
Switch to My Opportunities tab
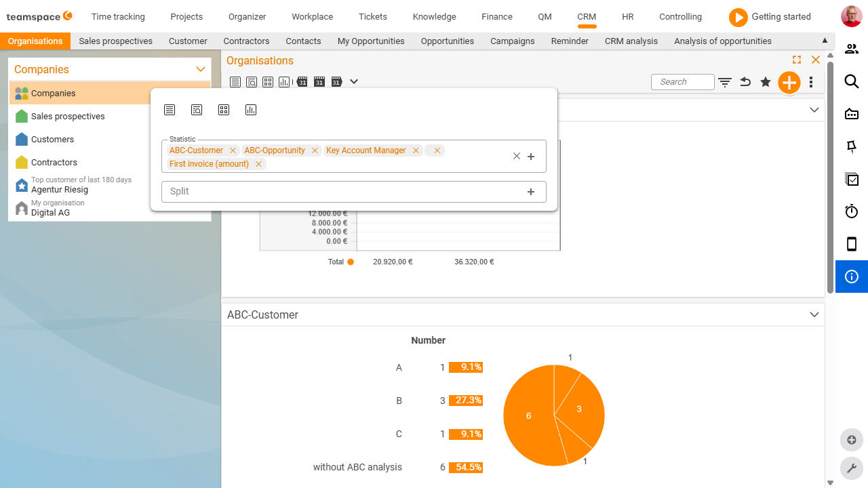pos(371,41)
